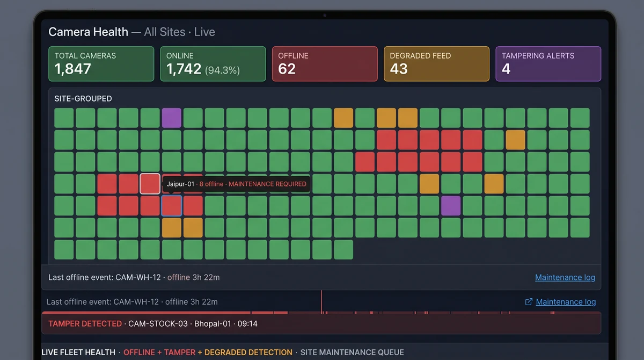This screenshot has width=644, height=360.
Task: Select the first orange tile in the top grid row
Action: click(x=343, y=118)
